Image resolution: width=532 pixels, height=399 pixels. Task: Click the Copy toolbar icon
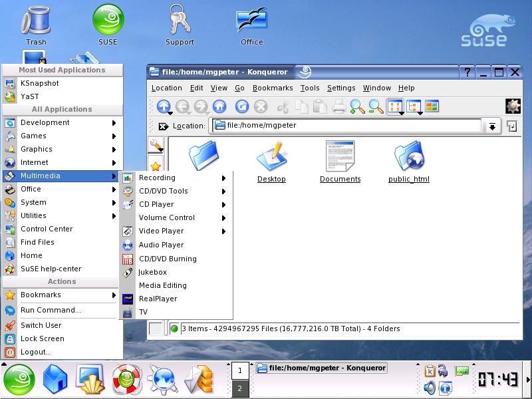point(302,106)
